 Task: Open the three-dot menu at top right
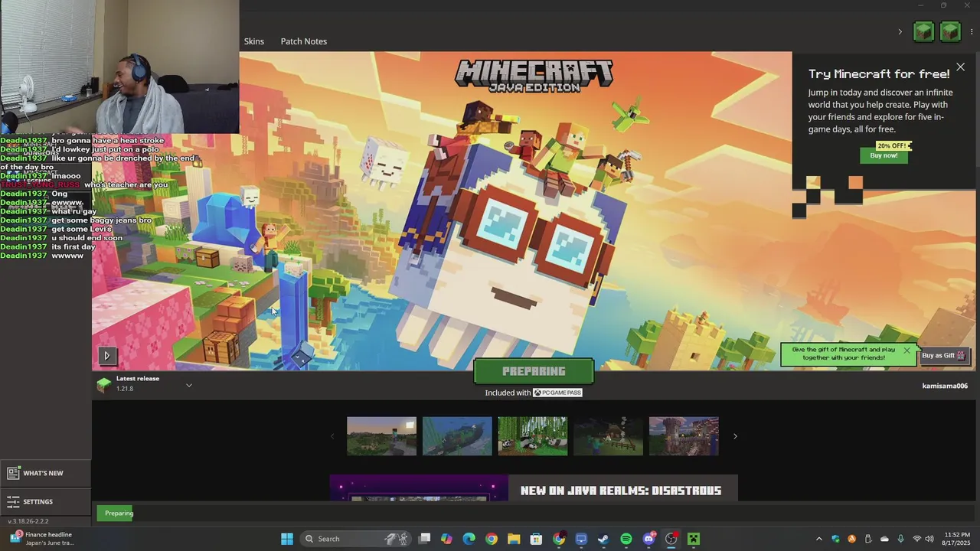[972, 32]
